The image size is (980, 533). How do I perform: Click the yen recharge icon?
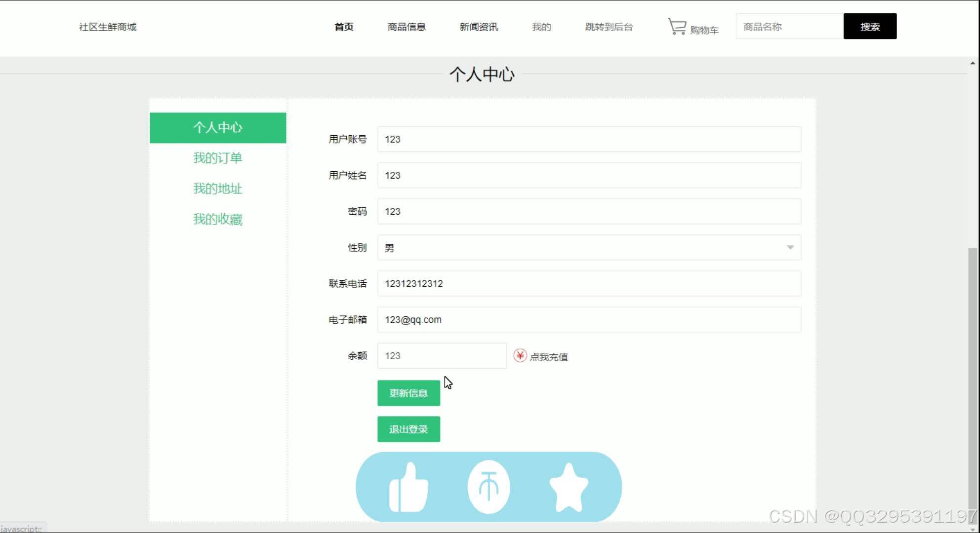520,355
